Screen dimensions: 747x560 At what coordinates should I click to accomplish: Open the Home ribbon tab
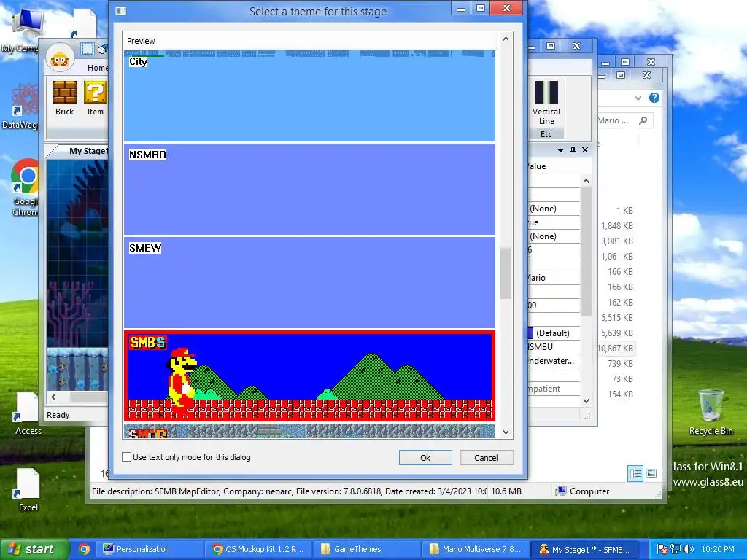pyautogui.click(x=98, y=68)
